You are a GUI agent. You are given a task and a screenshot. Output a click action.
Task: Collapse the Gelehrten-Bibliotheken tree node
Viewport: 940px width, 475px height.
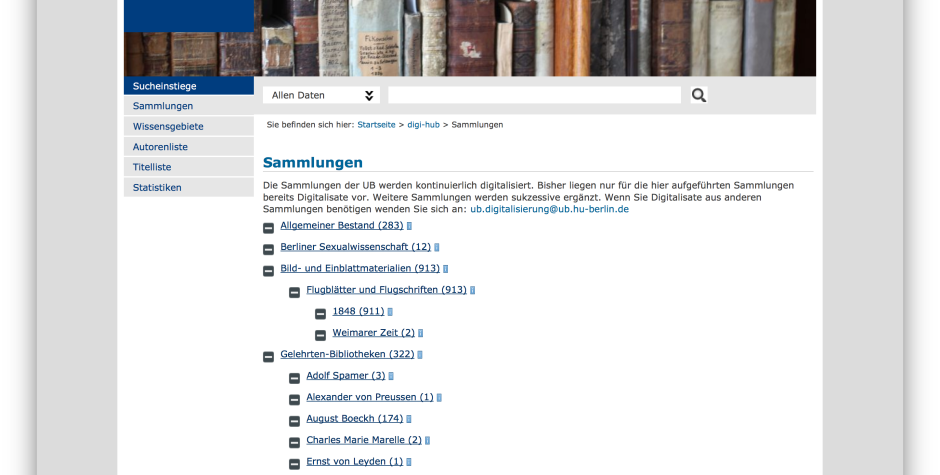click(269, 357)
